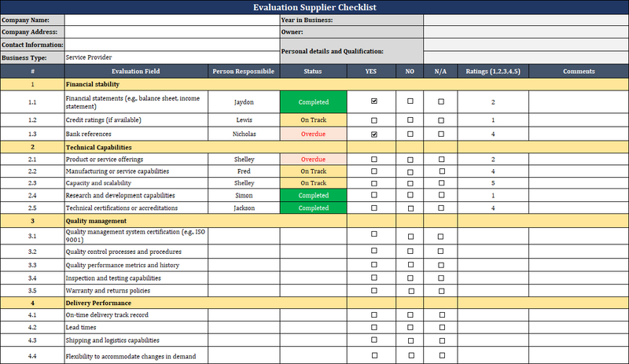Tick NO for Warranty and returns policies
Screen dimensions: 629x364
point(410,291)
